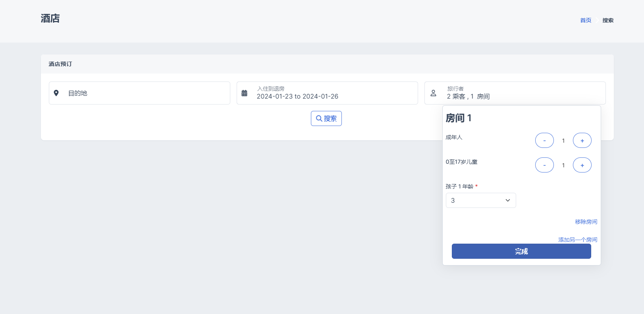Click 添加另一个房间 to add room
Viewport: 644px width, 314px height.
pyautogui.click(x=578, y=240)
